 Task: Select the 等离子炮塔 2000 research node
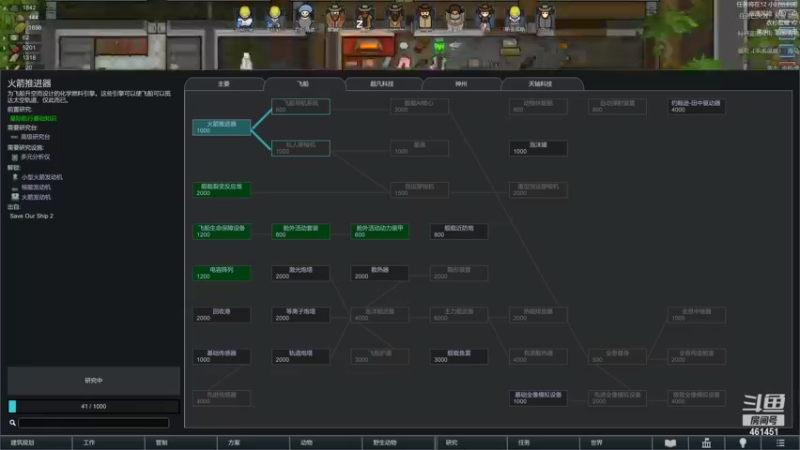301,315
